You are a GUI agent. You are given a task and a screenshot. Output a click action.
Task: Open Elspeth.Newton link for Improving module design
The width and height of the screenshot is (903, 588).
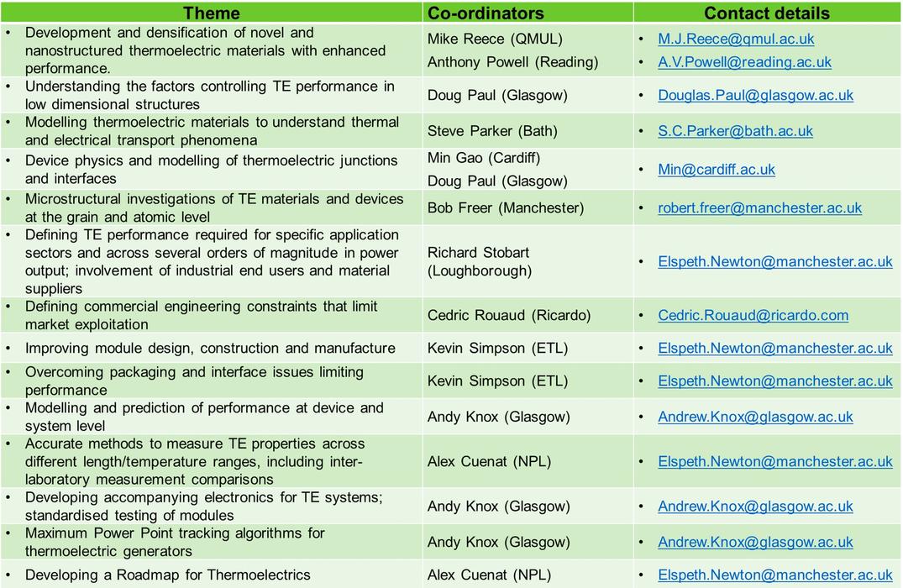coord(775,348)
